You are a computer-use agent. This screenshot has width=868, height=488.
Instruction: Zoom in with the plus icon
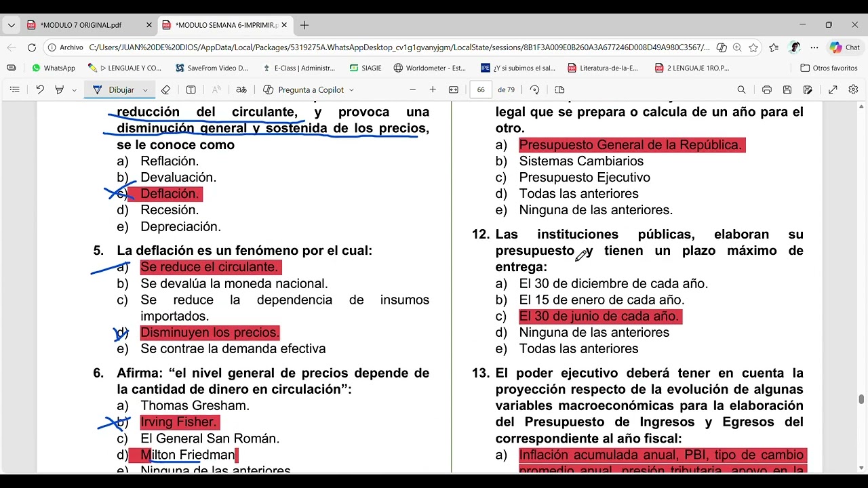click(433, 89)
